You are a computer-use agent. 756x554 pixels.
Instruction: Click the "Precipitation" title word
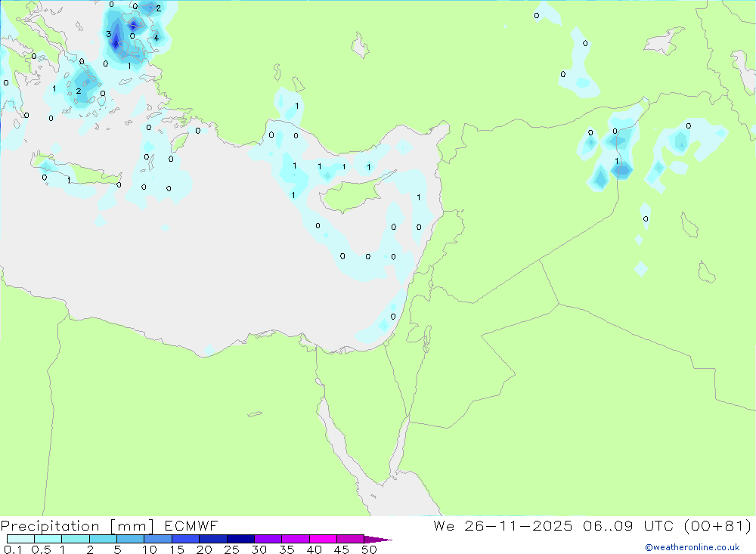click(50, 526)
